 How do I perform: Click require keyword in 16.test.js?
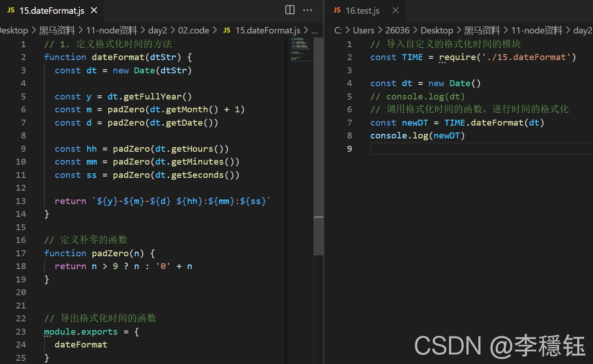point(457,57)
